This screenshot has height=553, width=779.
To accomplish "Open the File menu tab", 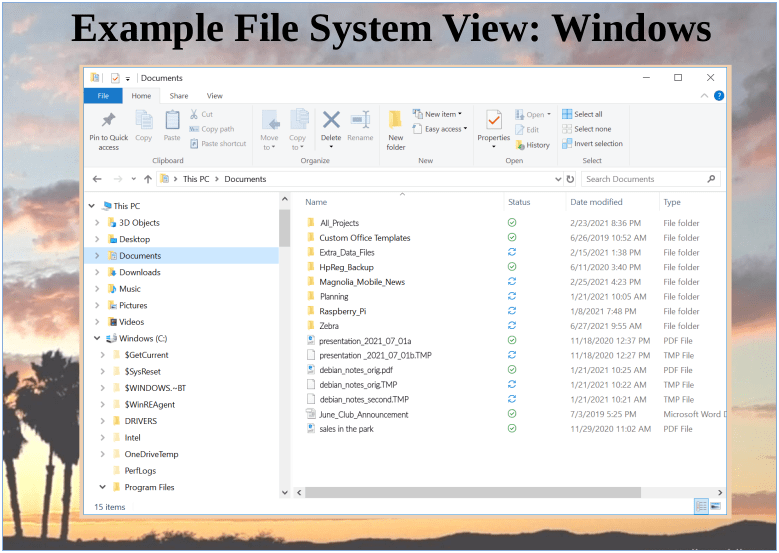I will [103, 96].
